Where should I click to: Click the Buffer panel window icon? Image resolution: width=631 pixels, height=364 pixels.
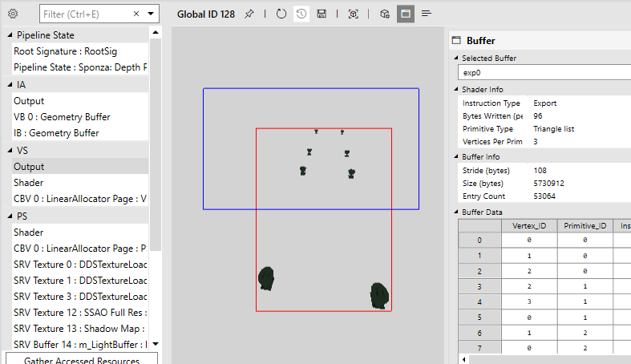tap(456, 40)
